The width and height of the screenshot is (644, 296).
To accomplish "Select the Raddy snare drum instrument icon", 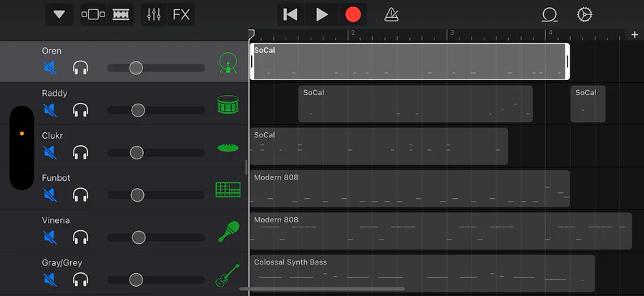I will click(228, 104).
